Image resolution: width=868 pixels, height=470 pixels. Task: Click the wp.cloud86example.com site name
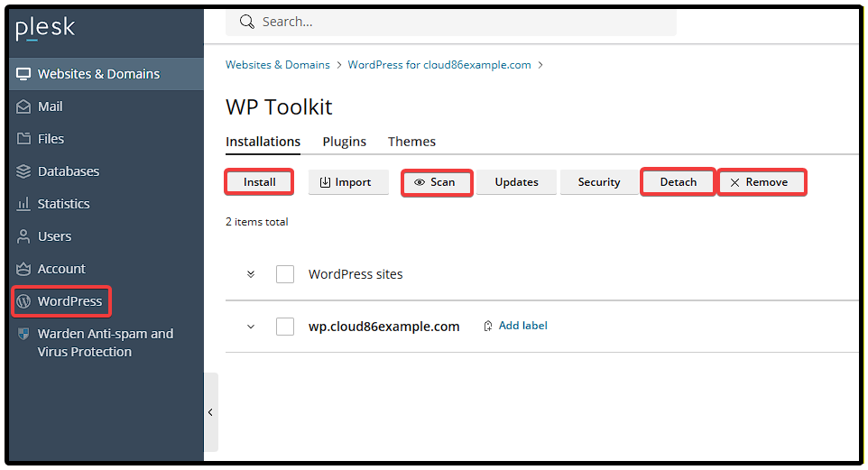[383, 327]
